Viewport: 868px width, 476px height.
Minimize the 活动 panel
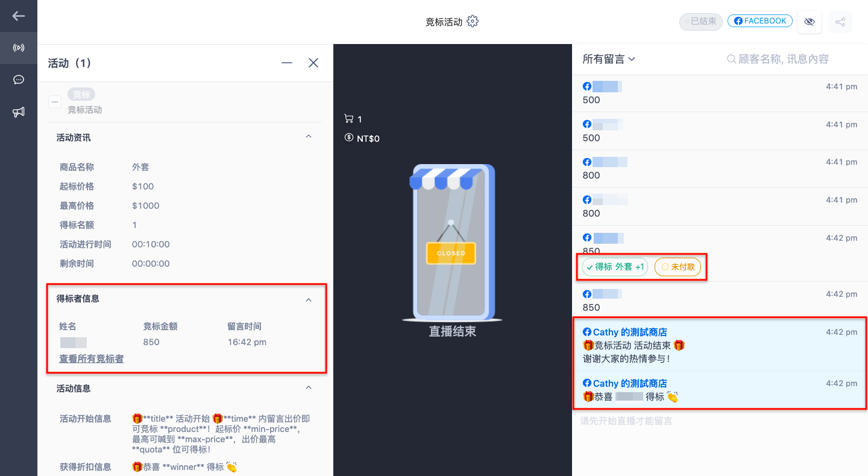click(x=287, y=63)
